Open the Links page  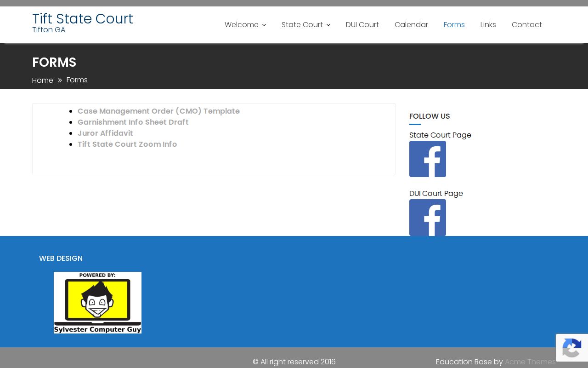488,25
